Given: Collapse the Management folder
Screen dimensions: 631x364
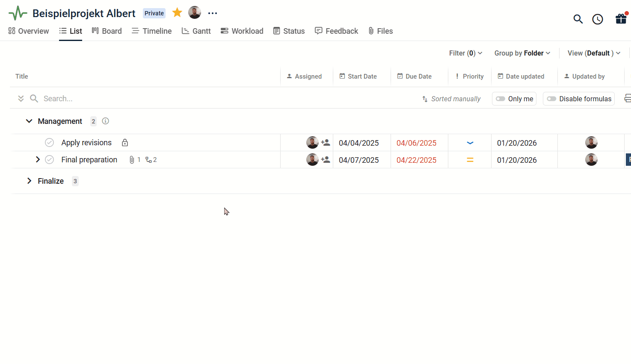Looking at the screenshot, I should point(29,121).
